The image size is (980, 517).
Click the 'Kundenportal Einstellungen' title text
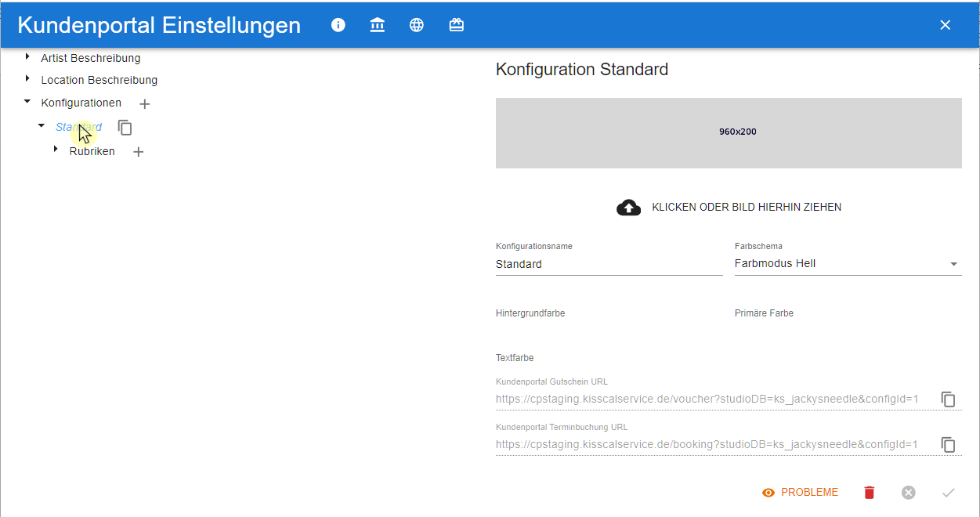(x=159, y=25)
